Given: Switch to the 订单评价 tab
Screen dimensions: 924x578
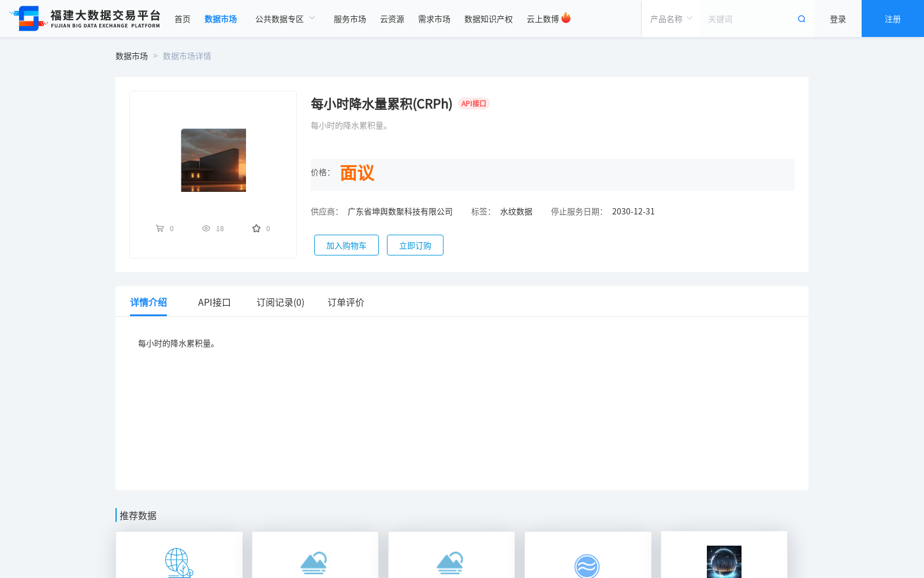Looking at the screenshot, I should [x=346, y=302].
